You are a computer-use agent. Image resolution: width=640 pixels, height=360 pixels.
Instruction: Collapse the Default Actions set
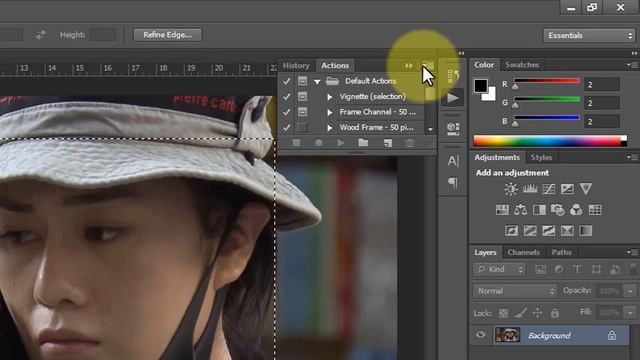click(x=317, y=81)
